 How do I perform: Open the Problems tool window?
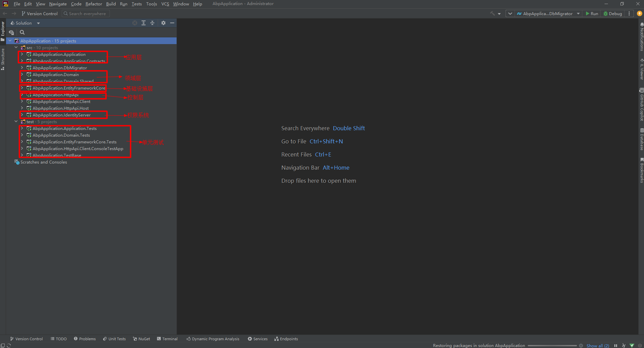(85, 339)
